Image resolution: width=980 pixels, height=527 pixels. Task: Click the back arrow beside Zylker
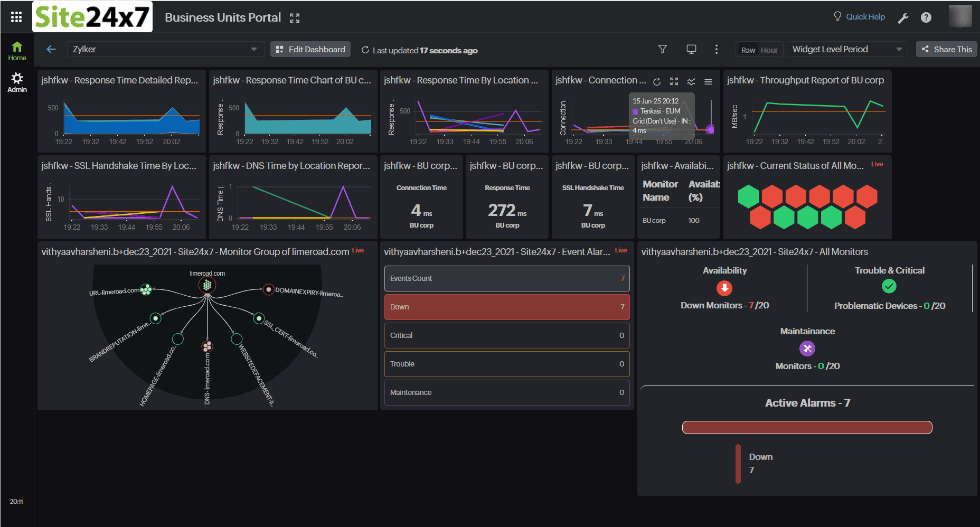[x=51, y=50]
